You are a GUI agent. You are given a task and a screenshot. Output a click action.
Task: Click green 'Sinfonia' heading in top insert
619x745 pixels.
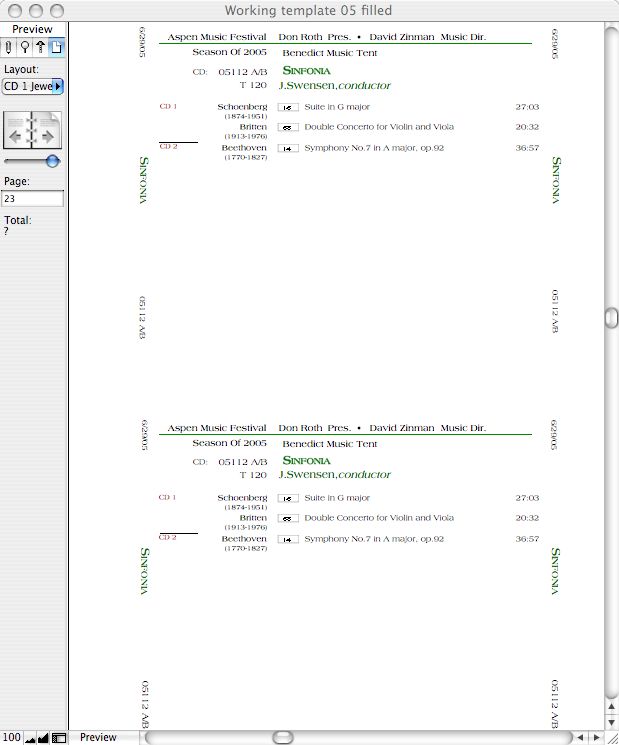(x=306, y=70)
